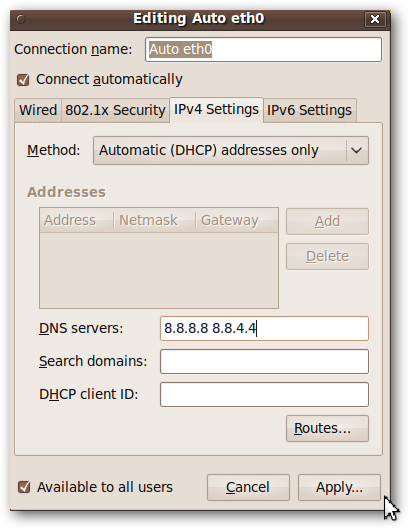The width and height of the screenshot is (409, 529).
Task: Click the Netmask column header
Action: click(155, 220)
